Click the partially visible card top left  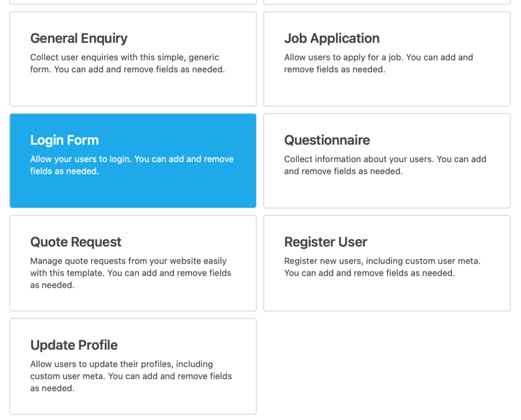pos(133,2)
